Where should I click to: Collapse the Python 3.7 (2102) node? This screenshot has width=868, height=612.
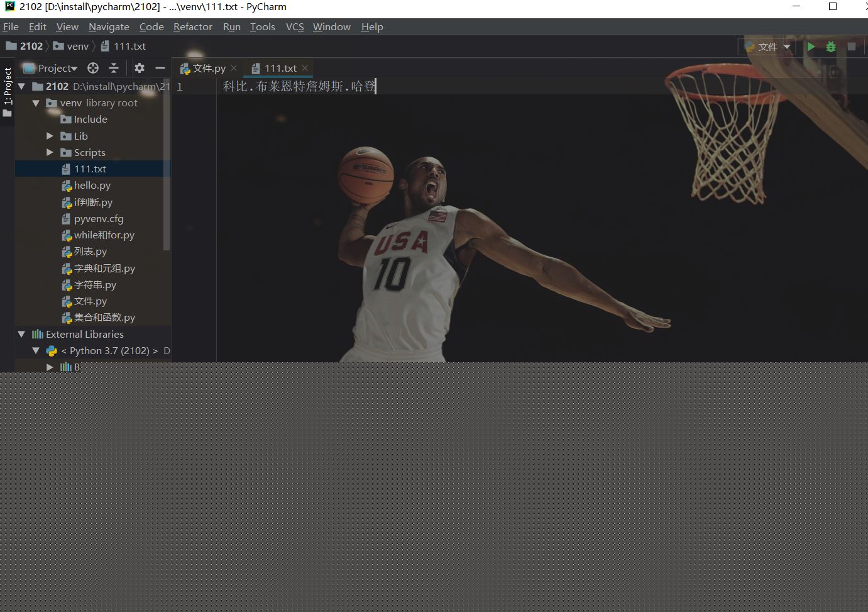click(x=36, y=351)
